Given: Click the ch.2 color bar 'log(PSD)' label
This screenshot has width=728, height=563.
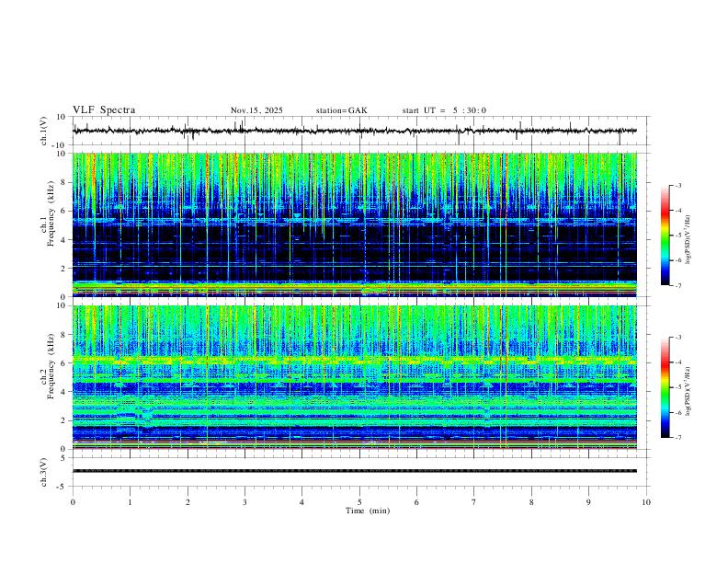Looking at the screenshot, I should [688, 391].
